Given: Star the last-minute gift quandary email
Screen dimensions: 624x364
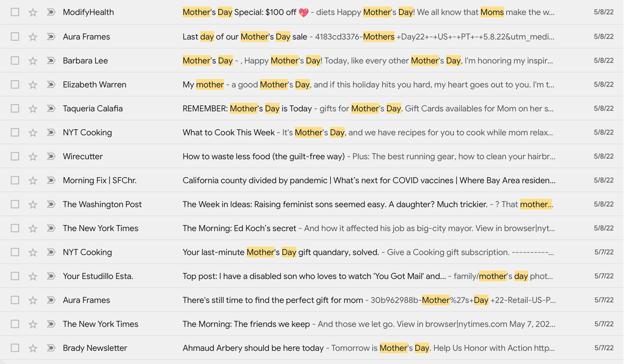Looking at the screenshot, I should point(33,252).
